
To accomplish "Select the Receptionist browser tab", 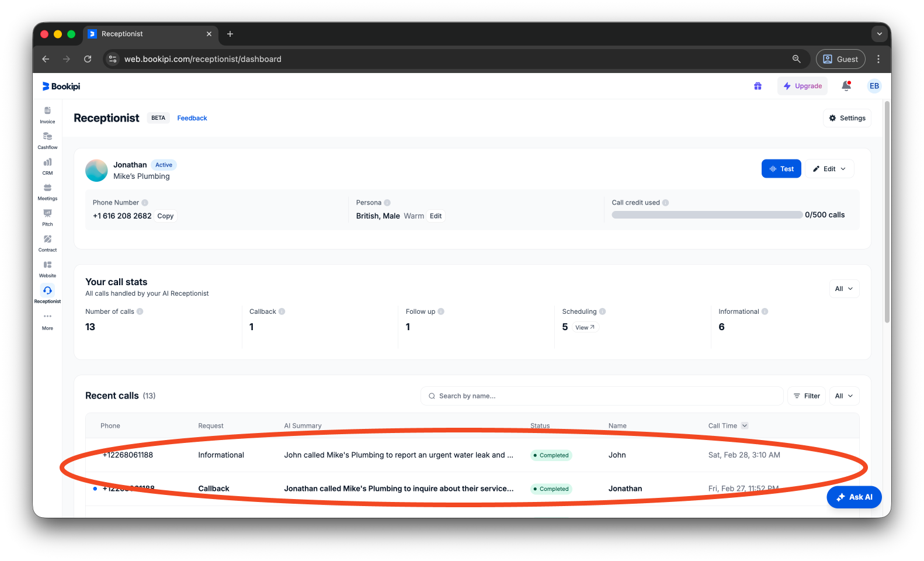I will click(151, 34).
